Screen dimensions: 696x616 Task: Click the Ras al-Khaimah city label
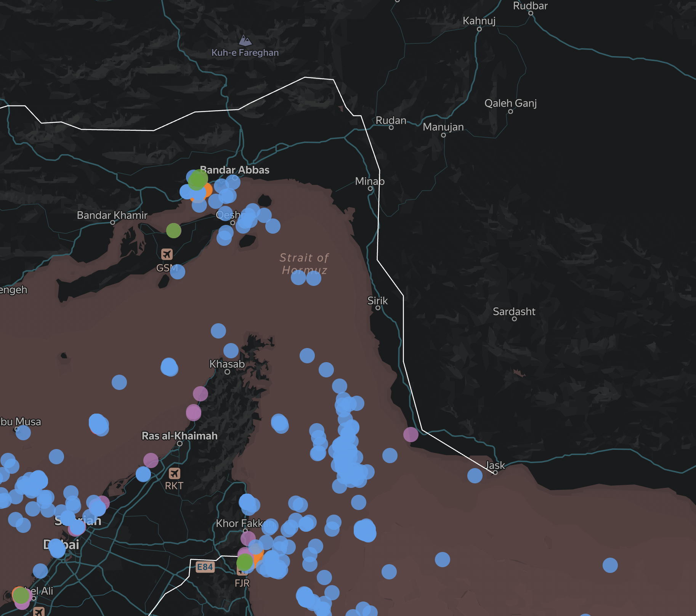[180, 436]
